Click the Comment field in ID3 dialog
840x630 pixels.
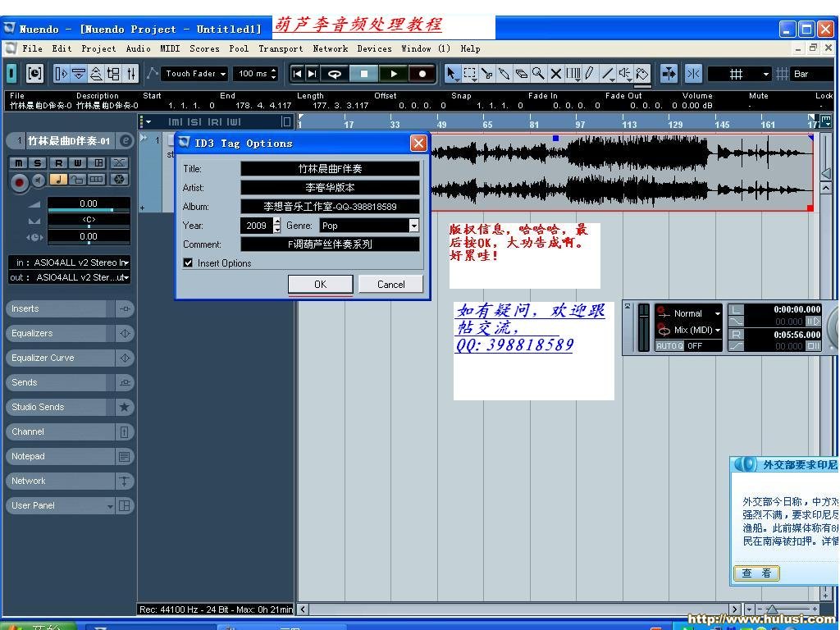[330, 244]
